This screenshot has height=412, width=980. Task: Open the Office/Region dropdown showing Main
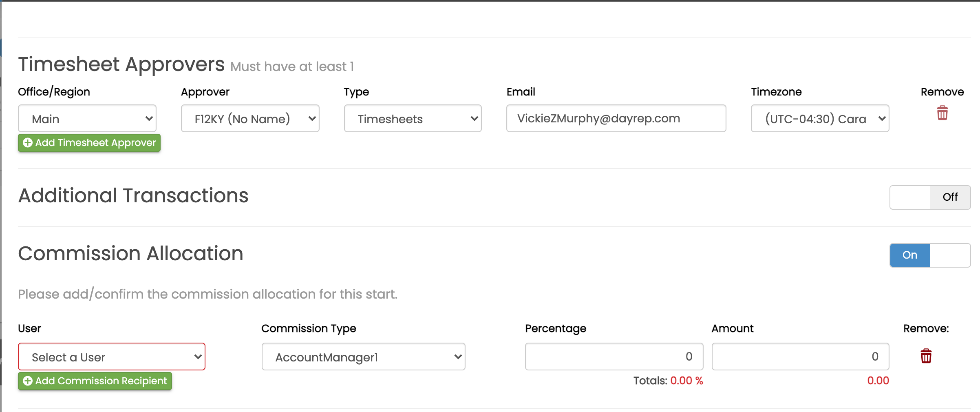click(87, 119)
